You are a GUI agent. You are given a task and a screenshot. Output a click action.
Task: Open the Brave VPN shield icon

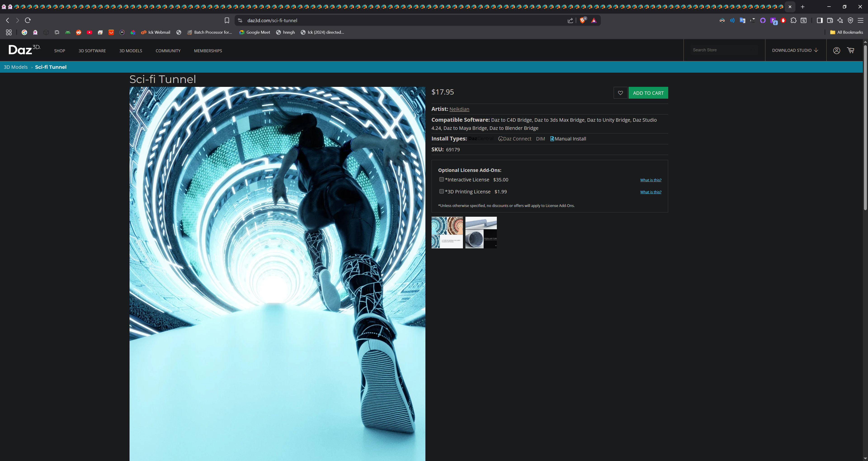(x=850, y=21)
